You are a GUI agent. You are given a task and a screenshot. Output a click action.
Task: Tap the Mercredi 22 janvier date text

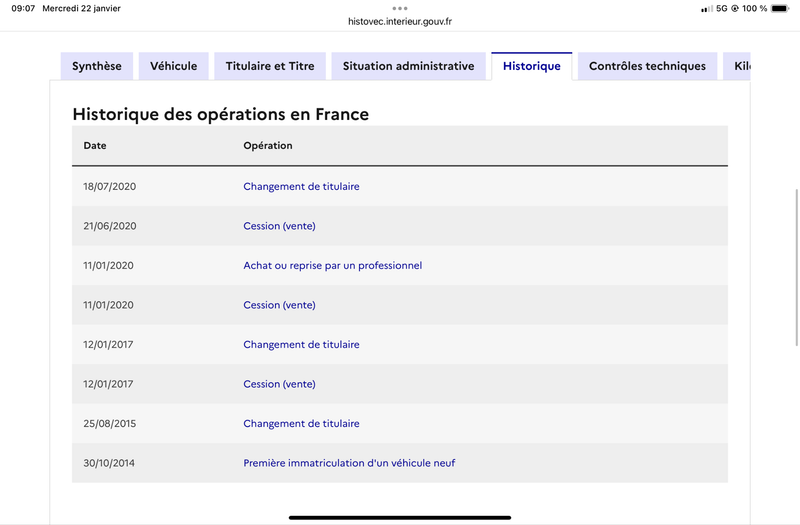coord(82,8)
